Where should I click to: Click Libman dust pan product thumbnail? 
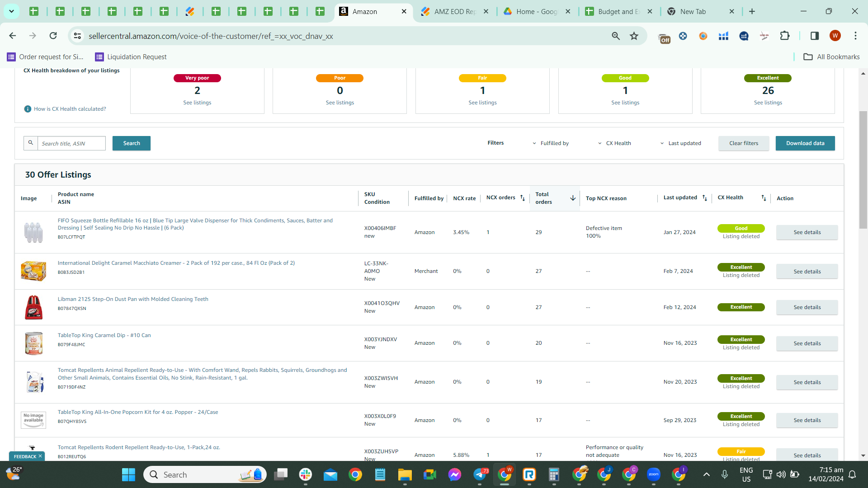[x=33, y=307]
